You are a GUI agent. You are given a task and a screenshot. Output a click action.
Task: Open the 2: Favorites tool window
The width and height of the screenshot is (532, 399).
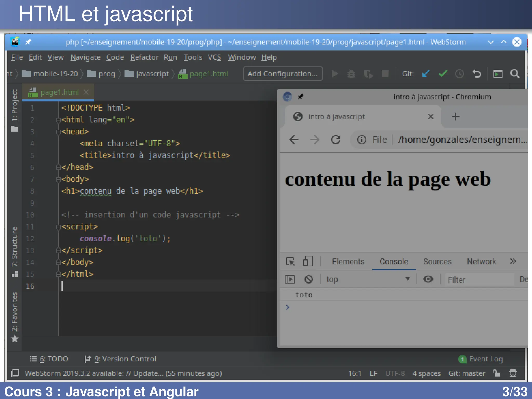pyautogui.click(x=15, y=317)
